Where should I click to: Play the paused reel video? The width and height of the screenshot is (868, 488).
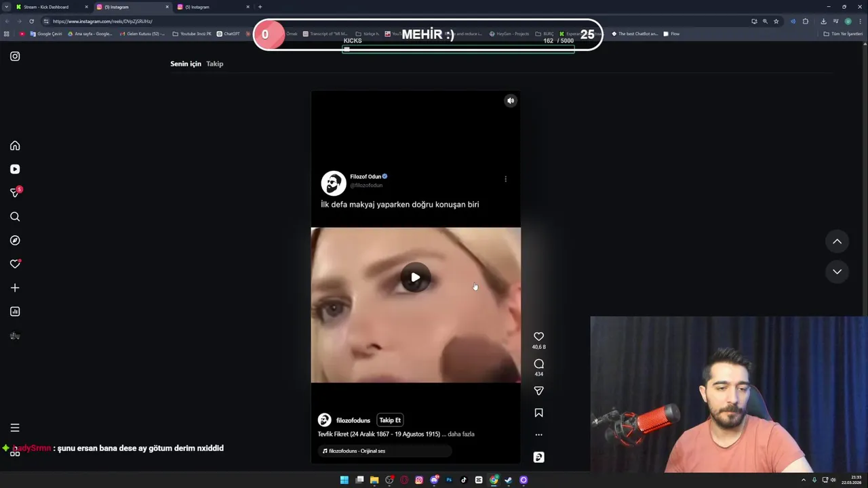415,277
